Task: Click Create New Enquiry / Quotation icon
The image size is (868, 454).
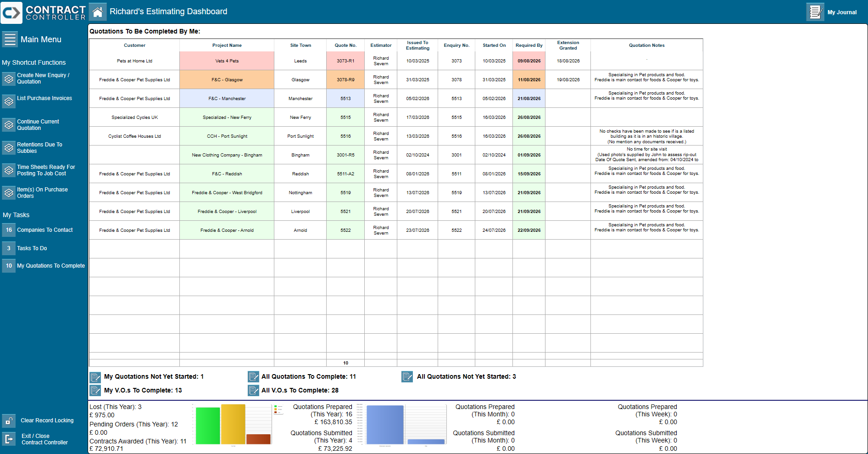Action: 9,79
